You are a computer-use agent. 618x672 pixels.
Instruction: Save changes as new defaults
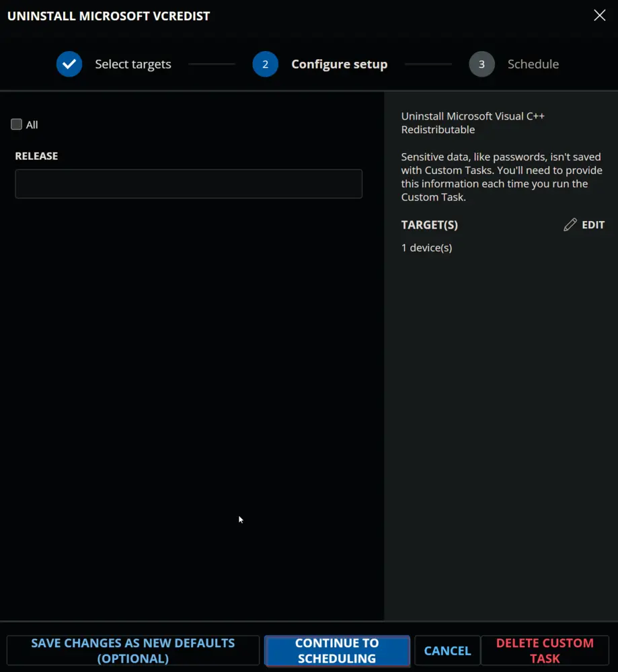(133, 650)
